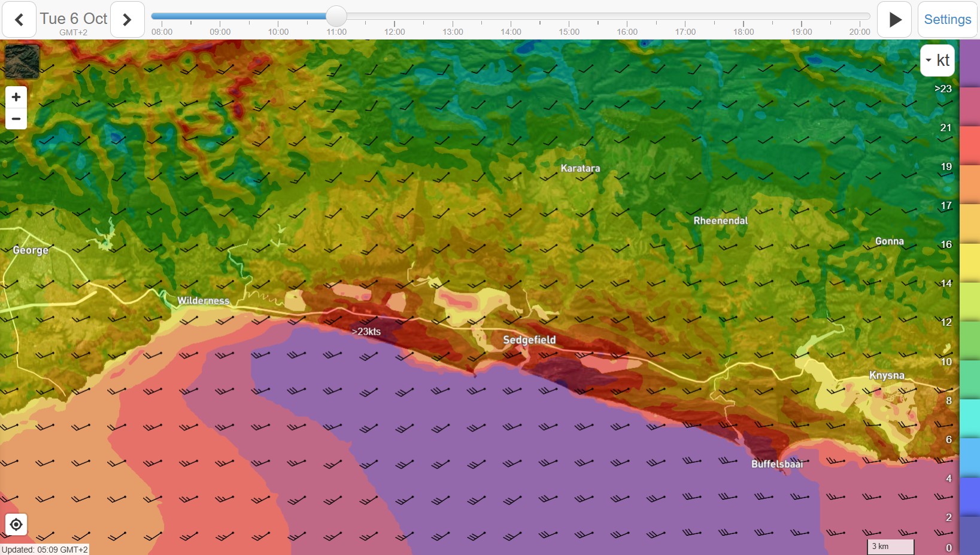Image resolution: width=980 pixels, height=555 pixels.
Task: Go to the previous day arrow
Action: pyautogui.click(x=19, y=20)
